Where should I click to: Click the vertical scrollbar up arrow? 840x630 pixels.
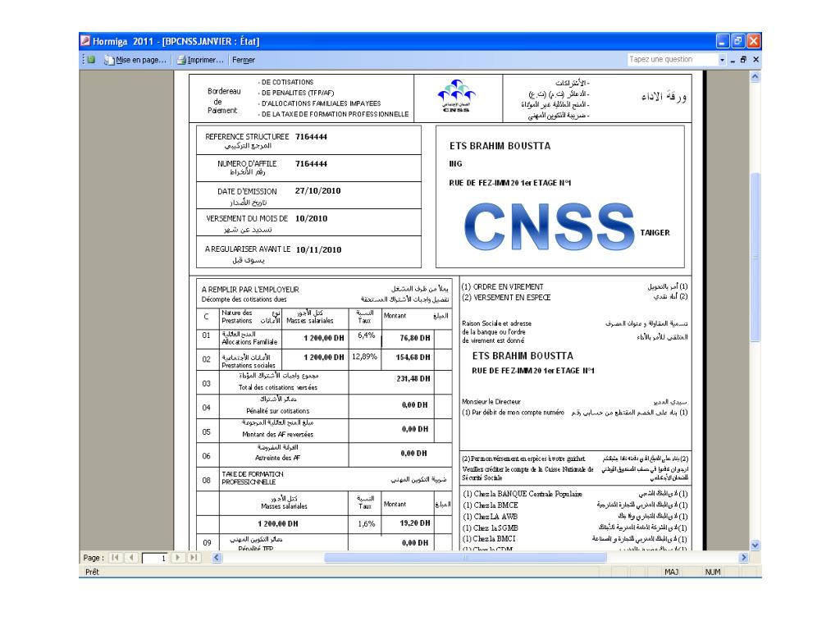[755, 76]
